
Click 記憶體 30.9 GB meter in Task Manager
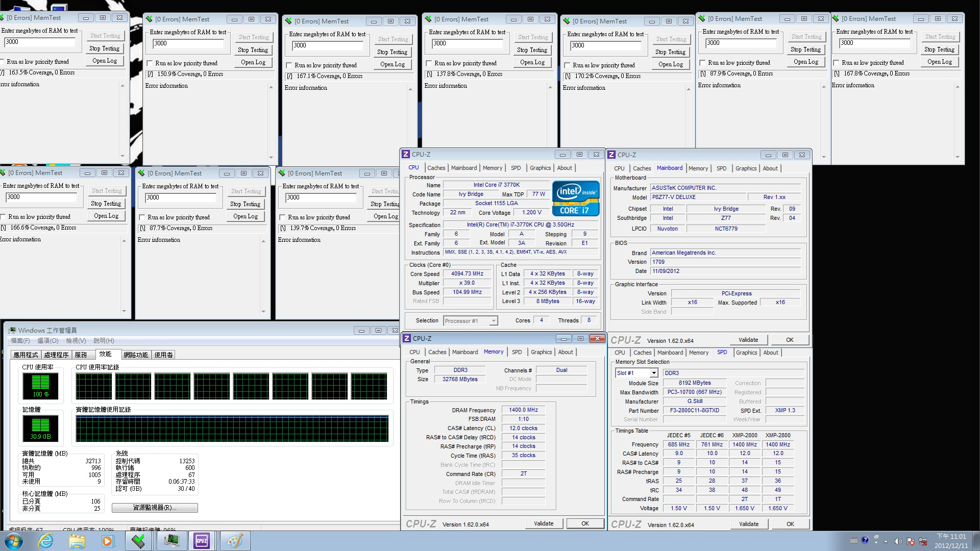40,429
